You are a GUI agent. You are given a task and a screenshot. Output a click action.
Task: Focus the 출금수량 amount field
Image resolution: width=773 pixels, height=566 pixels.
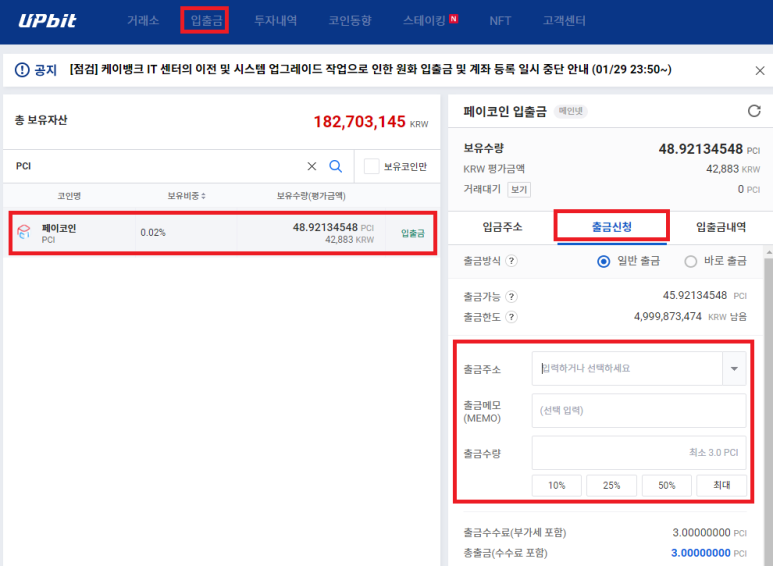(x=639, y=453)
